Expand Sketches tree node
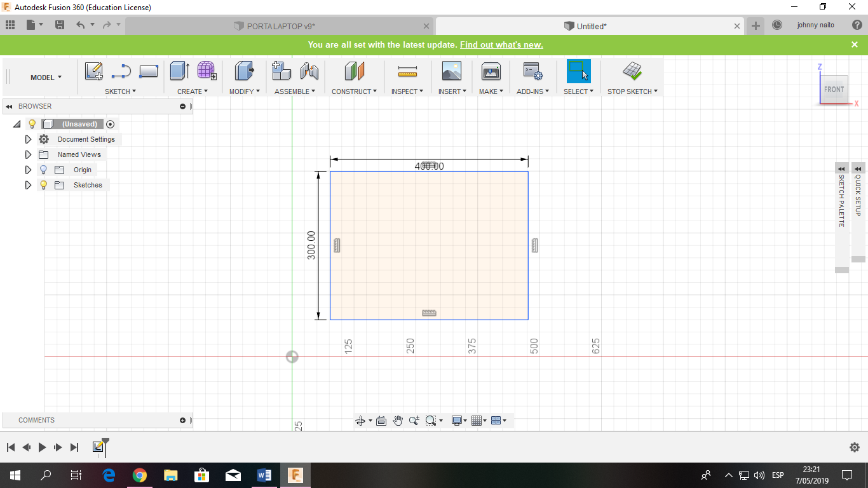This screenshot has height=488, width=868. pos(28,185)
